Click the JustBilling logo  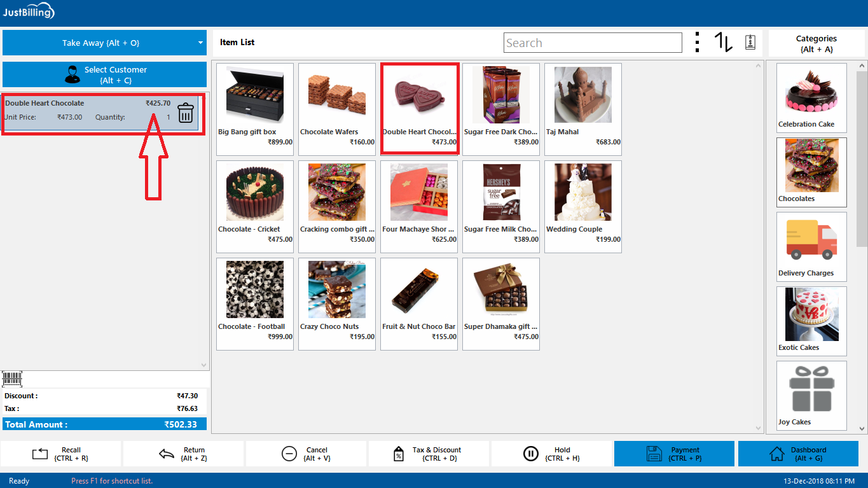click(x=29, y=11)
